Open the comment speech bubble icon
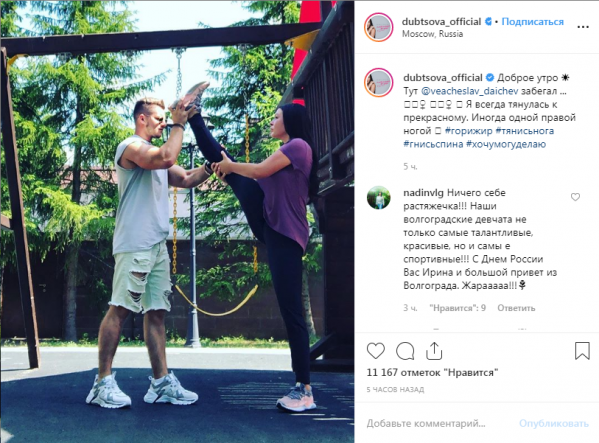599x443 pixels. pyautogui.click(x=405, y=351)
